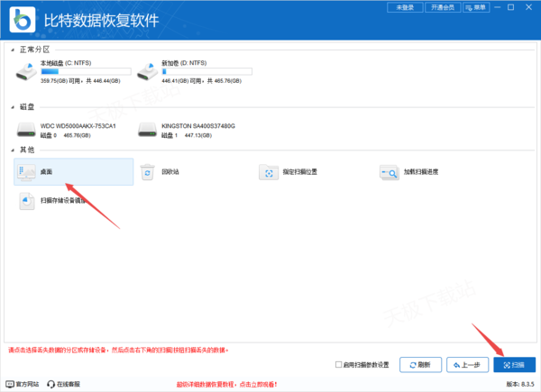Viewport: 541px width, 392px height.
Task: Select the local disk C: NTFS drive icon
Action: [26, 72]
